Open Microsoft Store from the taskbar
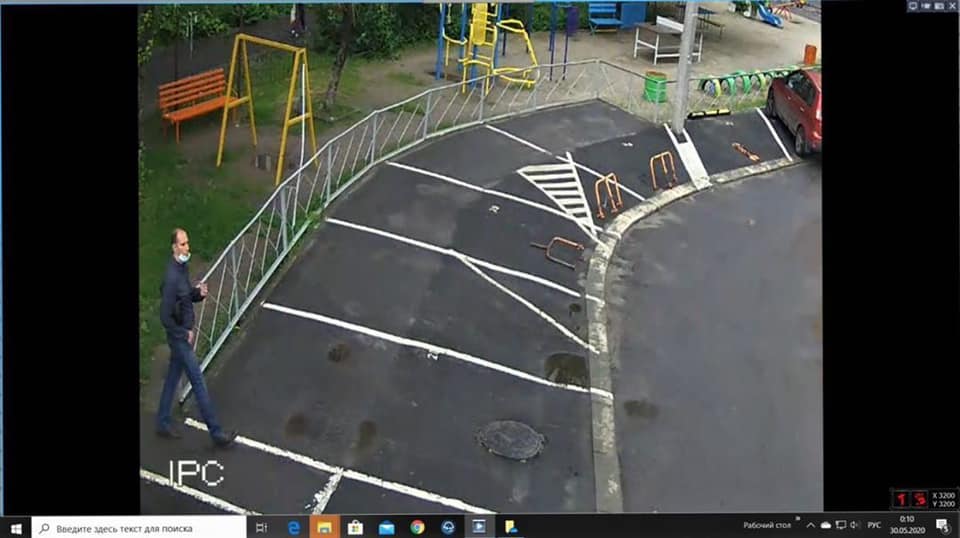 (x=355, y=527)
